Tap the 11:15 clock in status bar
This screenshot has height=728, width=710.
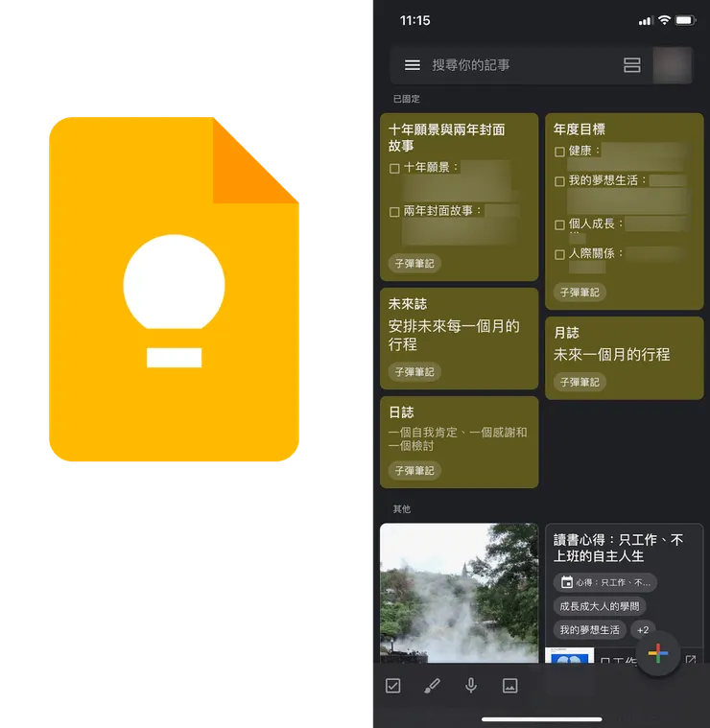pos(414,20)
